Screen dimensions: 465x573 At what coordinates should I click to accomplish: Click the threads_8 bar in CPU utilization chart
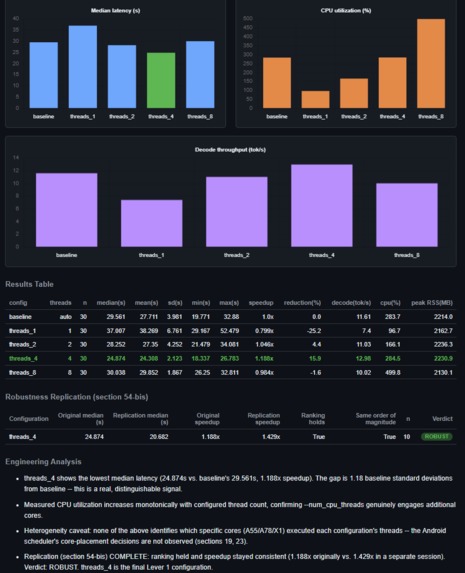click(x=431, y=64)
